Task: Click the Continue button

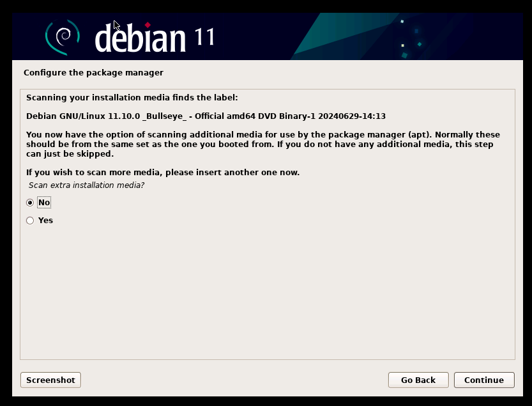Action: 484,380
